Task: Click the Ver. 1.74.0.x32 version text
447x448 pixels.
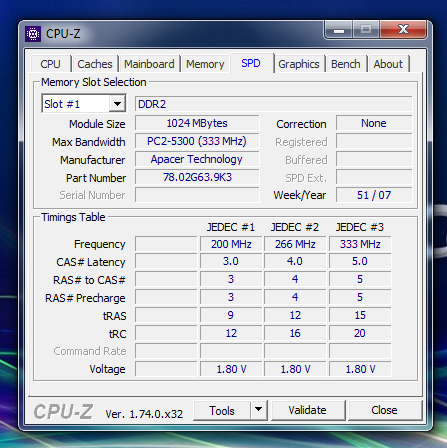Action: coord(144,414)
